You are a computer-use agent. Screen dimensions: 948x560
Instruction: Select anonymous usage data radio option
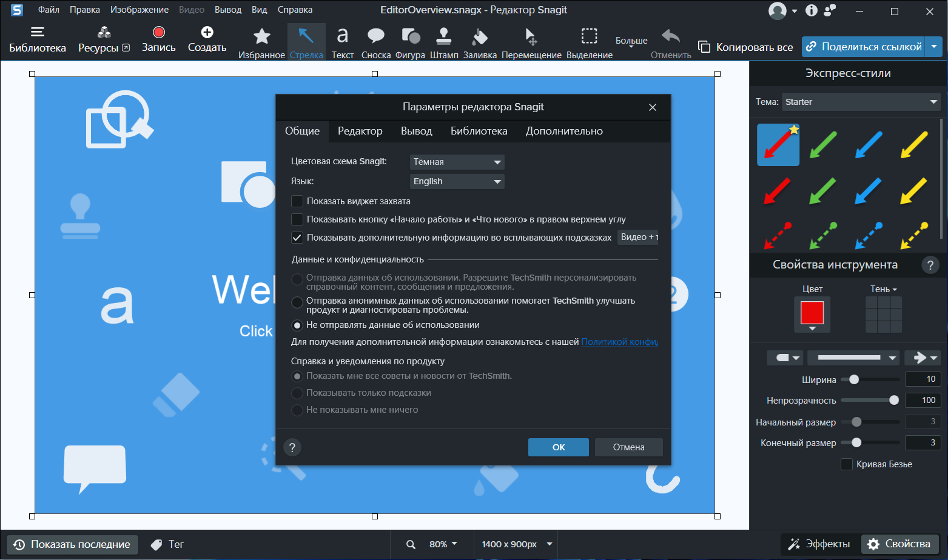297,302
